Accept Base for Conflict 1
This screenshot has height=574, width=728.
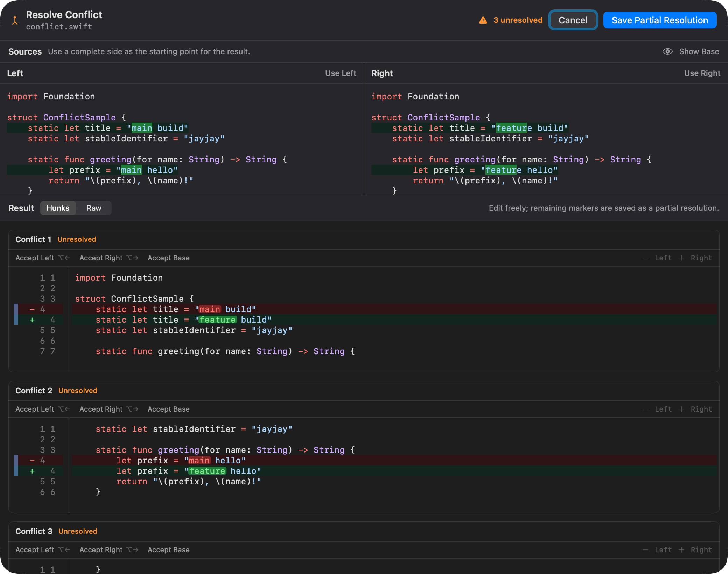point(168,258)
